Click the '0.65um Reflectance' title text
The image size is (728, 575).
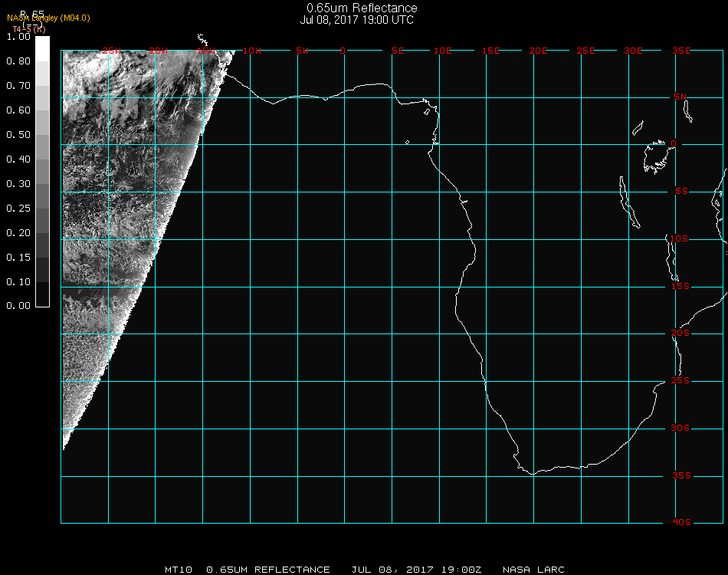pos(362,8)
